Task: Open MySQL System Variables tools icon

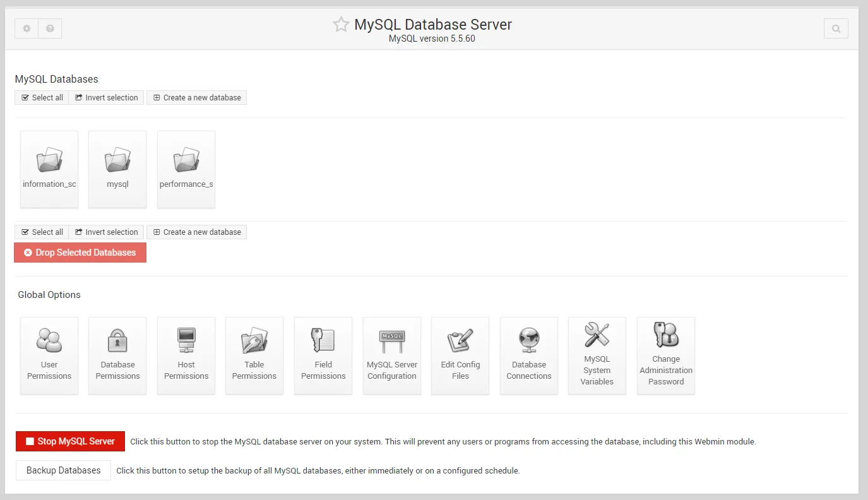Action: pyautogui.click(x=597, y=335)
